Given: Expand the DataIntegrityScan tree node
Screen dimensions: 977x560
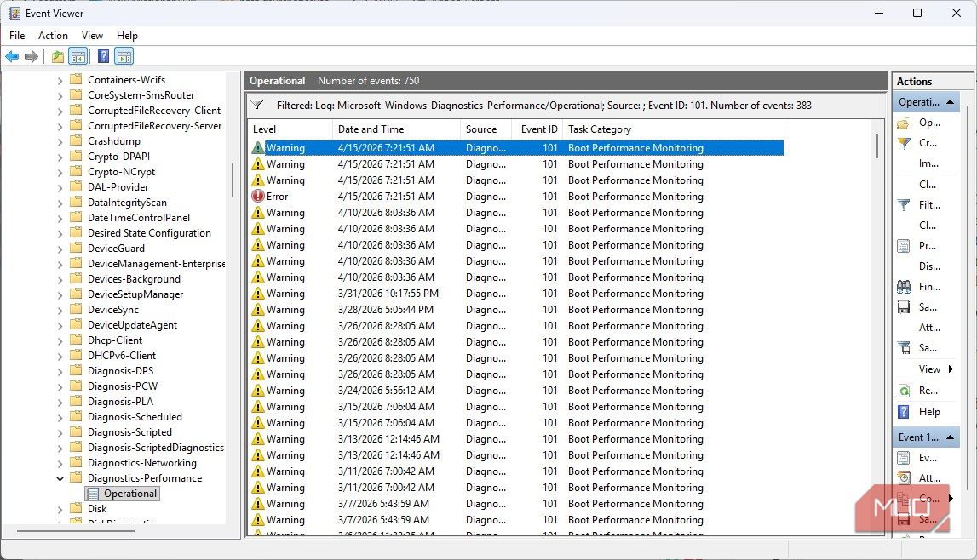Looking at the screenshot, I should coord(60,203).
